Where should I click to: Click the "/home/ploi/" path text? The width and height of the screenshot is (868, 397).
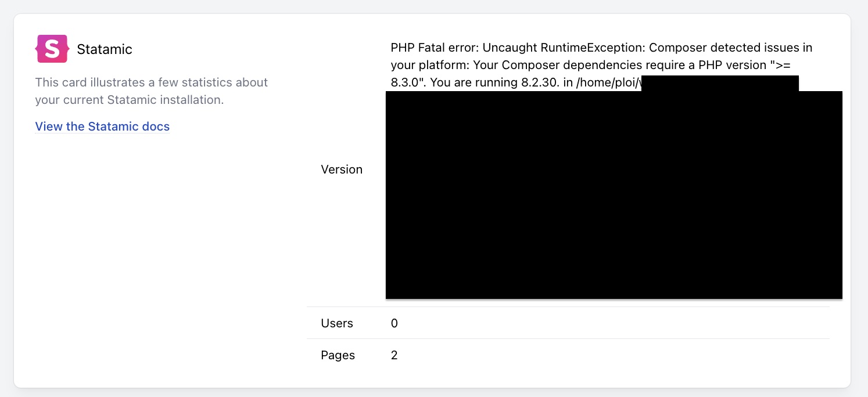pyautogui.click(x=608, y=82)
